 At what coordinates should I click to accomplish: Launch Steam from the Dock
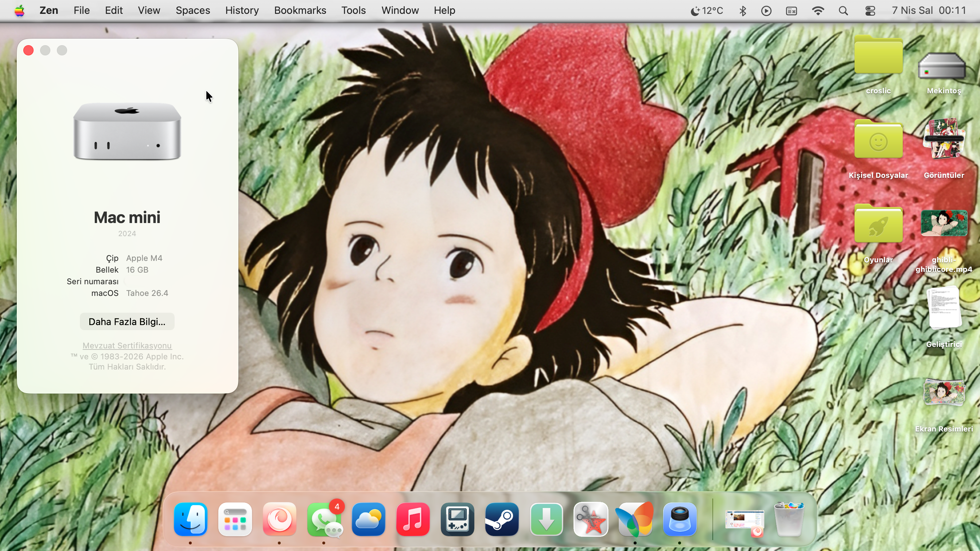coord(502,519)
